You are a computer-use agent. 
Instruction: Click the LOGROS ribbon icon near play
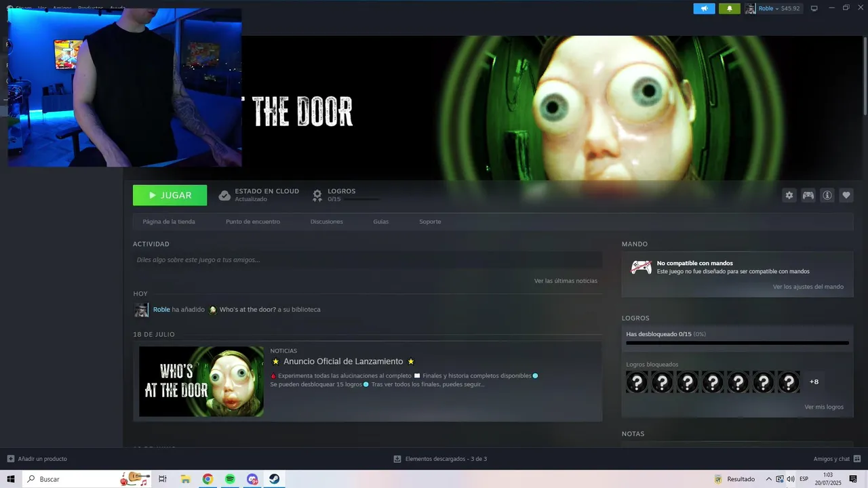(317, 195)
